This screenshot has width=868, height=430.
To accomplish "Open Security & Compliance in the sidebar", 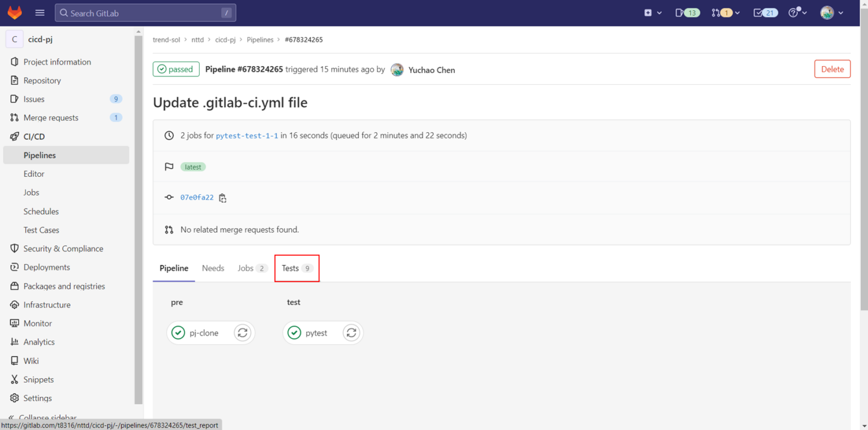I will (63, 248).
